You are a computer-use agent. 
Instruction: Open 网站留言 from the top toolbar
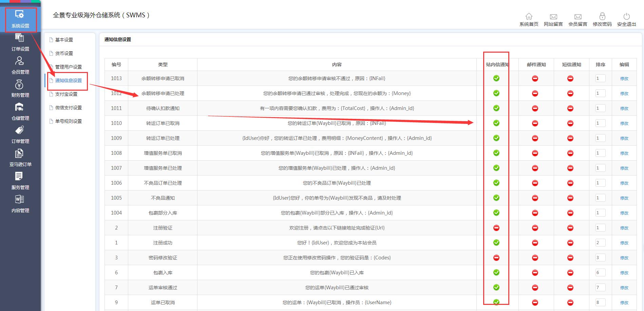coord(553,19)
